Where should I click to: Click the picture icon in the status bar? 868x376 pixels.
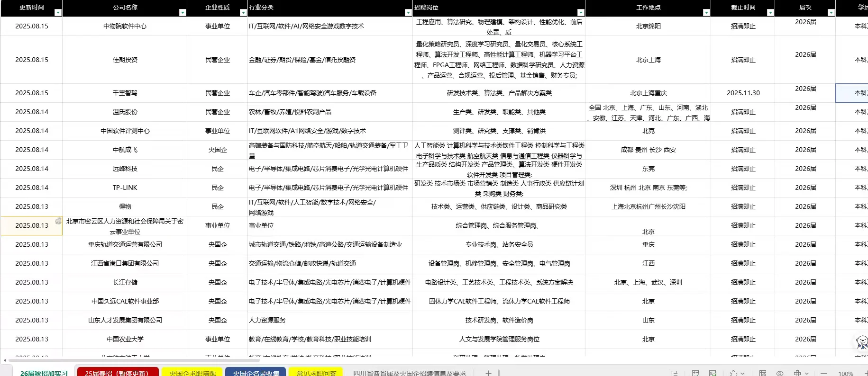coord(713,373)
